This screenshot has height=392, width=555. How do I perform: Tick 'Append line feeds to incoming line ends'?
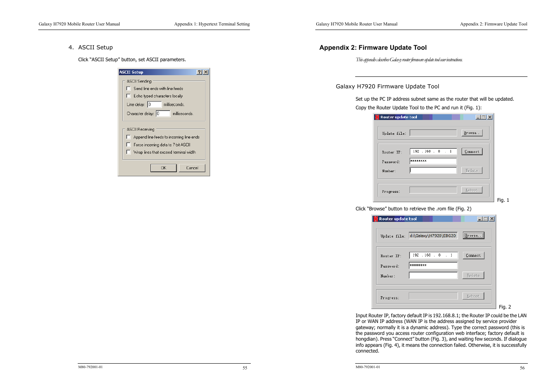[128, 137]
